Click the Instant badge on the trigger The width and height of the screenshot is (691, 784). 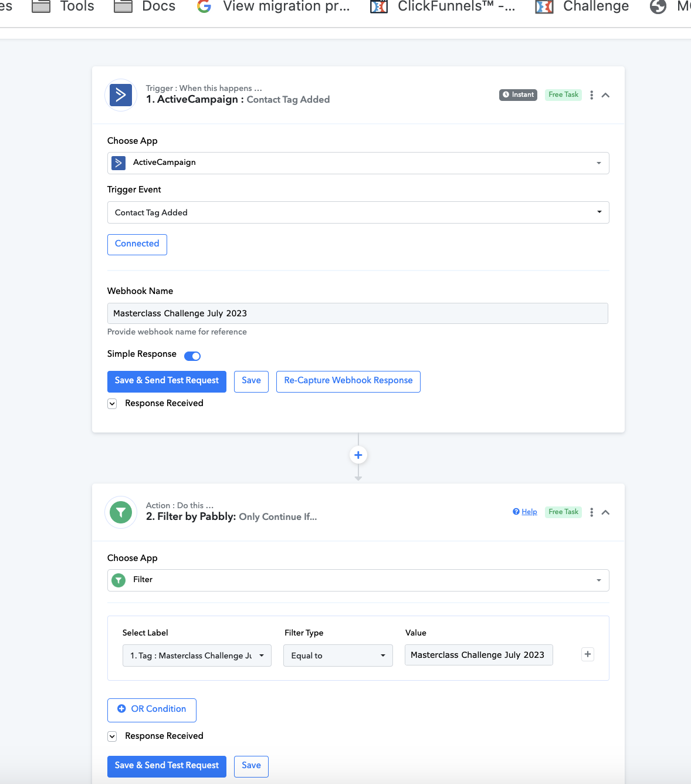[518, 94]
